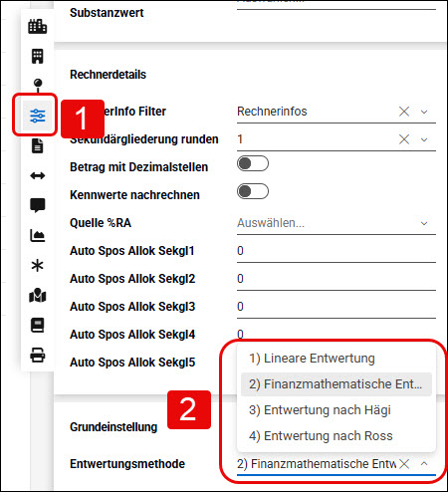Clear the Entwertungsmethode selection
448x492 pixels.
[404, 464]
